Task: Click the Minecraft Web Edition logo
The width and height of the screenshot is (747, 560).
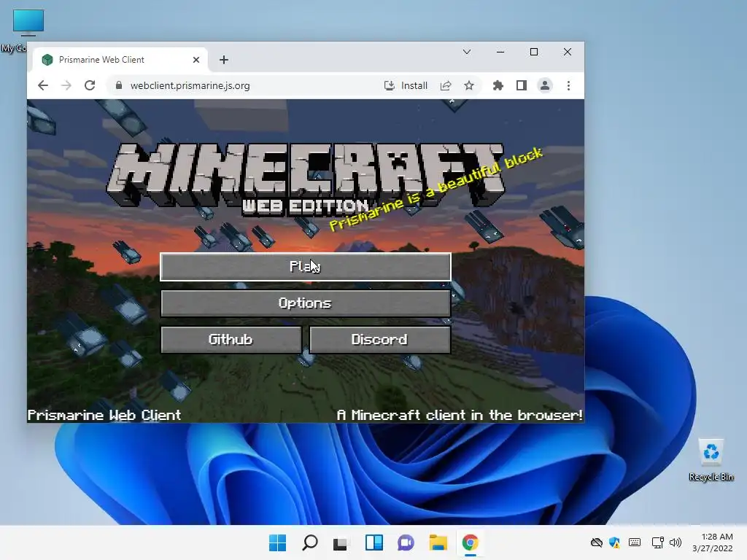Action: point(306,179)
